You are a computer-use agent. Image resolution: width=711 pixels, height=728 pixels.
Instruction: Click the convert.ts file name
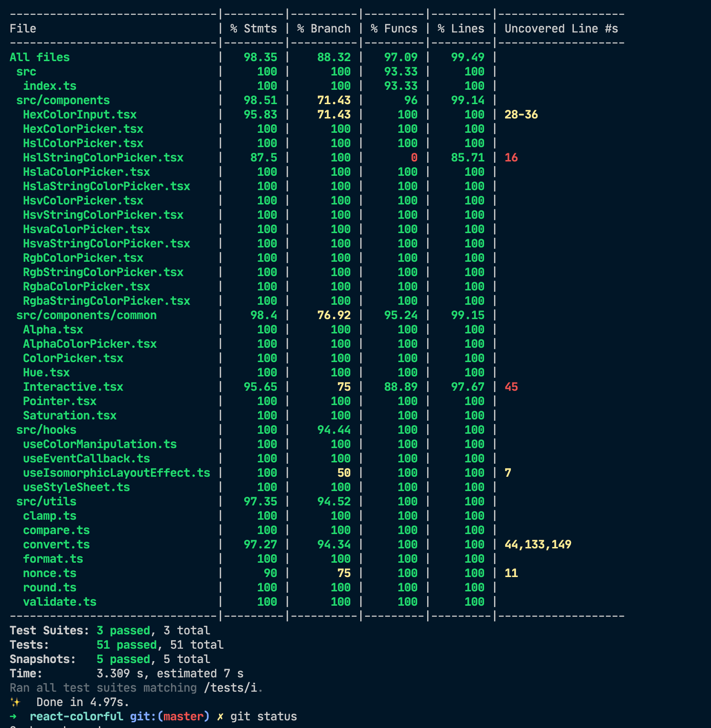[x=56, y=545]
